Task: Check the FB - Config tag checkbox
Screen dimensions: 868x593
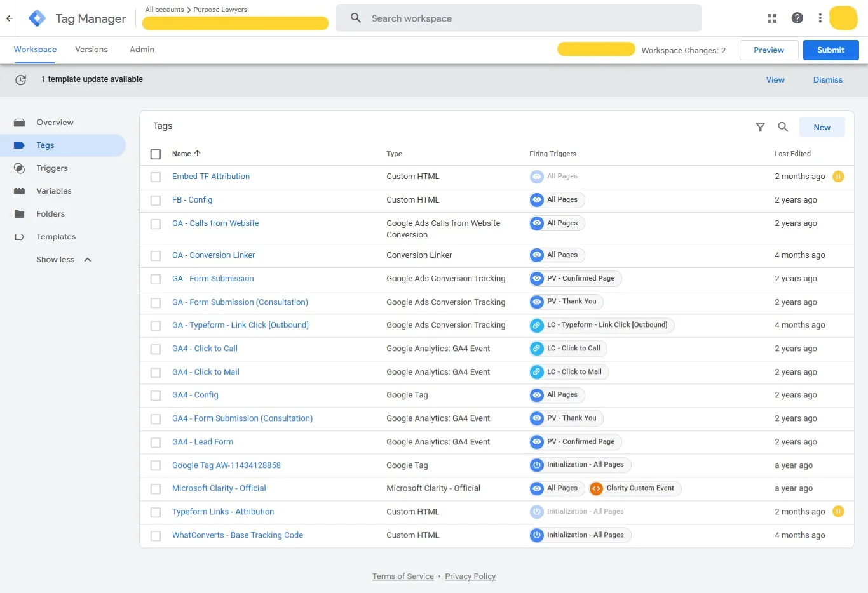Action: (156, 201)
